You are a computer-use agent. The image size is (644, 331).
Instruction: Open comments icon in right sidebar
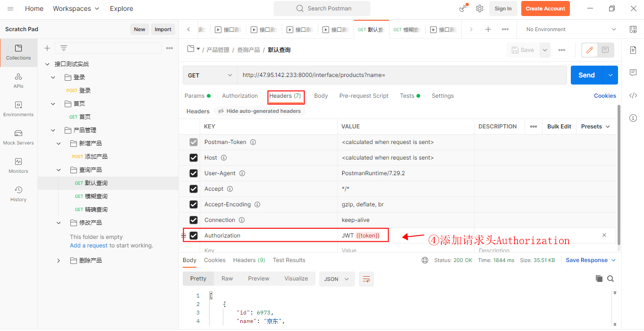[x=633, y=72]
